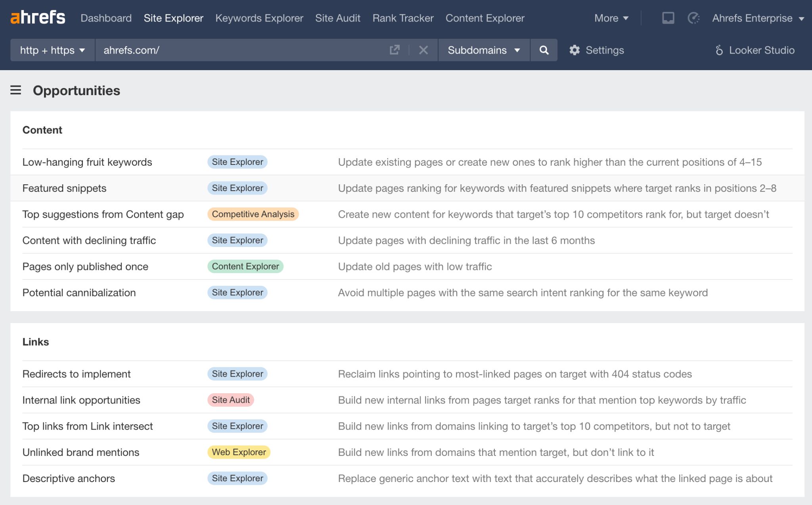The height and width of the screenshot is (505, 812).
Task: Click the Looker Studio connector icon
Action: (720, 50)
